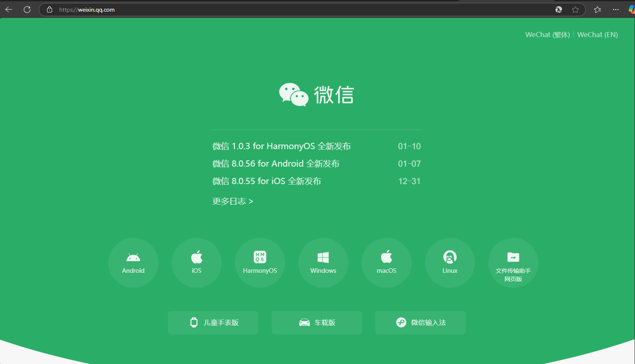Select the Android download icon
The image size is (635, 364).
coord(133,263)
